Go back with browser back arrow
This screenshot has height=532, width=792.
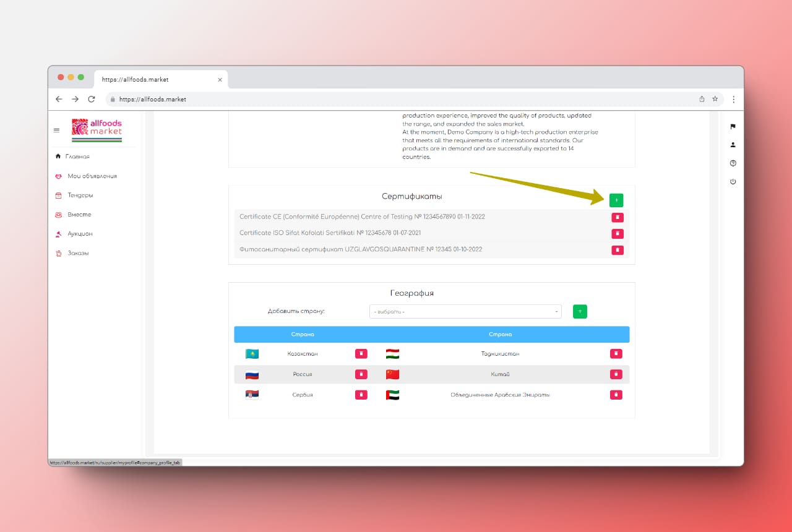[59, 99]
